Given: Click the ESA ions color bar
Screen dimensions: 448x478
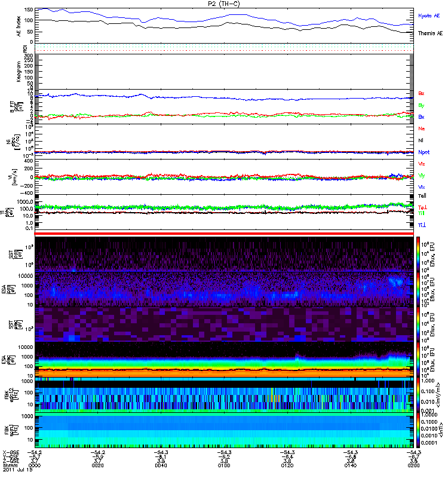Looking at the screenshot, I should click(x=418, y=289).
